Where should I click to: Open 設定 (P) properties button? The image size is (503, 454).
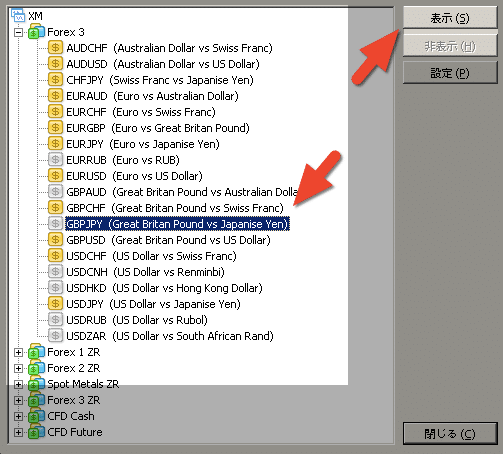pos(450,73)
